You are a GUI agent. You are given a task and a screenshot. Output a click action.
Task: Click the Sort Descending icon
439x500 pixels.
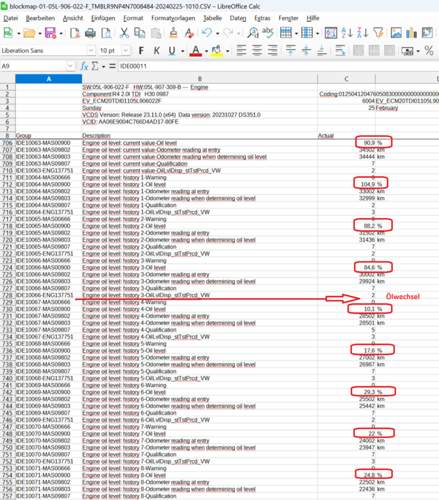coord(362,33)
